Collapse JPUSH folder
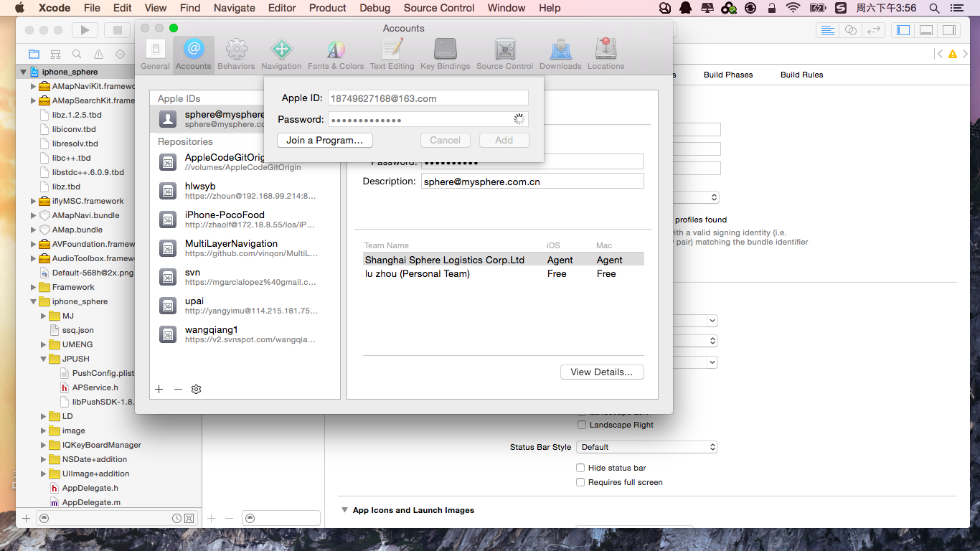980x551 pixels. point(43,359)
